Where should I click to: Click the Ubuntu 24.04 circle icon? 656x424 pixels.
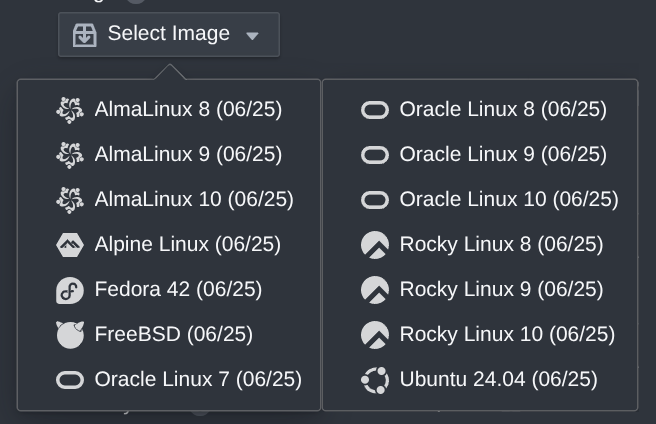tap(374, 380)
